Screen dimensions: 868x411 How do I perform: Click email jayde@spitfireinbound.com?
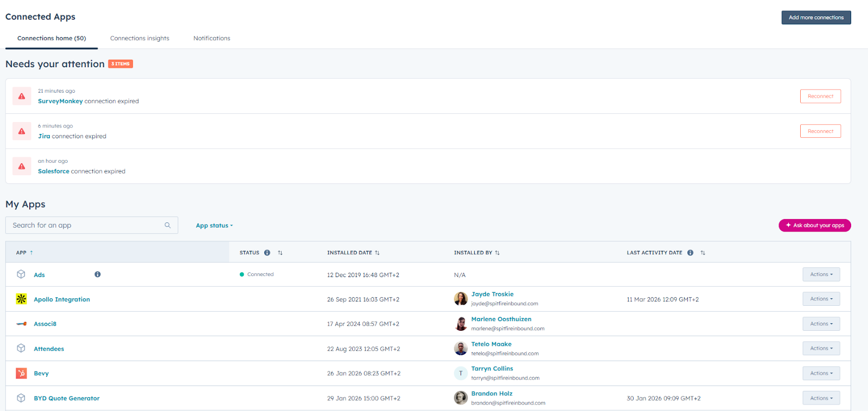tap(505, 304)
